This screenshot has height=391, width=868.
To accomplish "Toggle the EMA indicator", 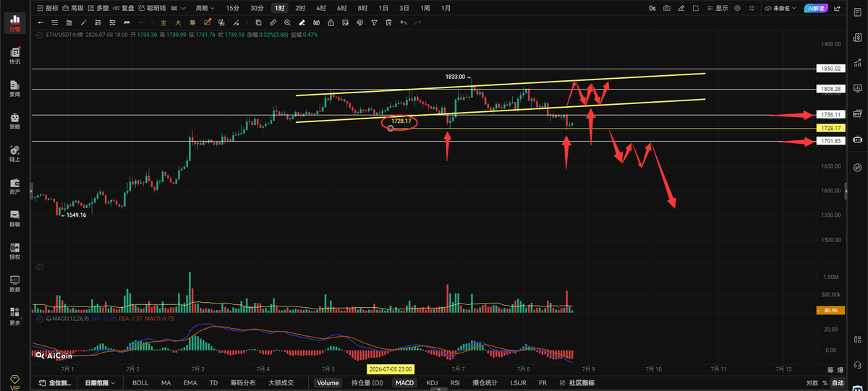I will tap(190, 383).
